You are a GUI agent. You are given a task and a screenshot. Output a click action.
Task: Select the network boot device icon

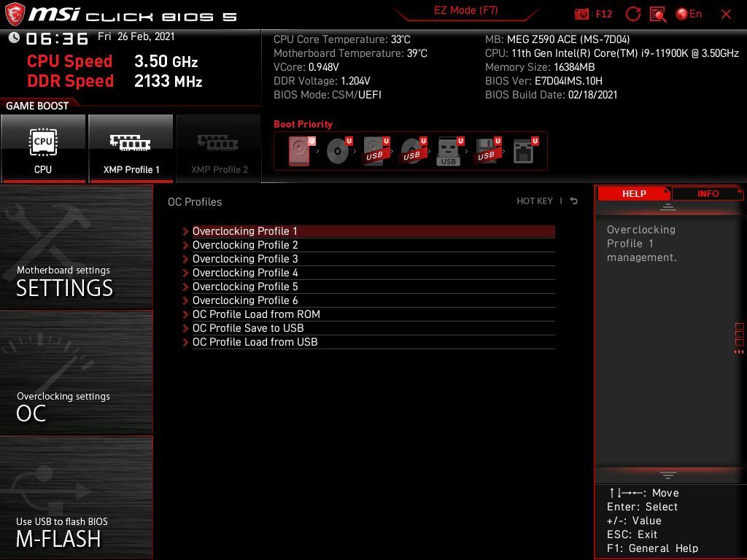point(525,151)
